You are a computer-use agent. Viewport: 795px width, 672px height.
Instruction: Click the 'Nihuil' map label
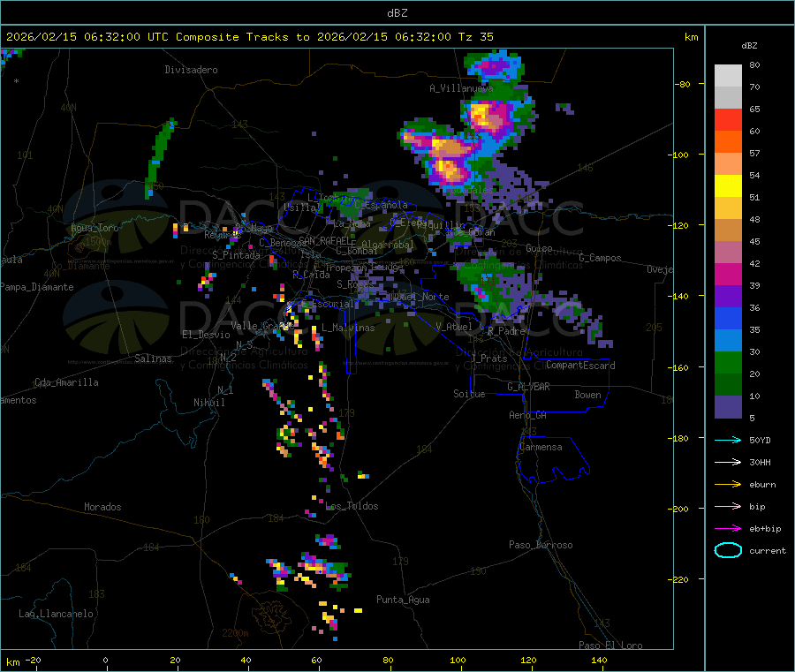[208, 403]
